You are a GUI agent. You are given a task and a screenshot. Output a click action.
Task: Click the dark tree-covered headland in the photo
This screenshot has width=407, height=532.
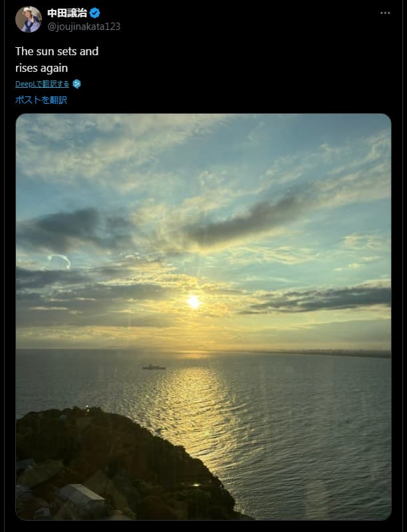click(x=112, y=465)
